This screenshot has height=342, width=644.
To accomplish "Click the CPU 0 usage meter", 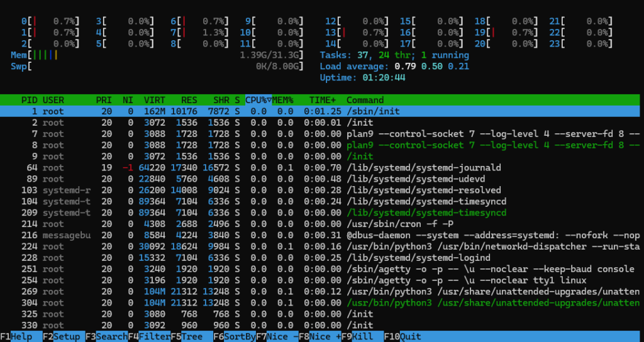I will [x=50, y=21].
